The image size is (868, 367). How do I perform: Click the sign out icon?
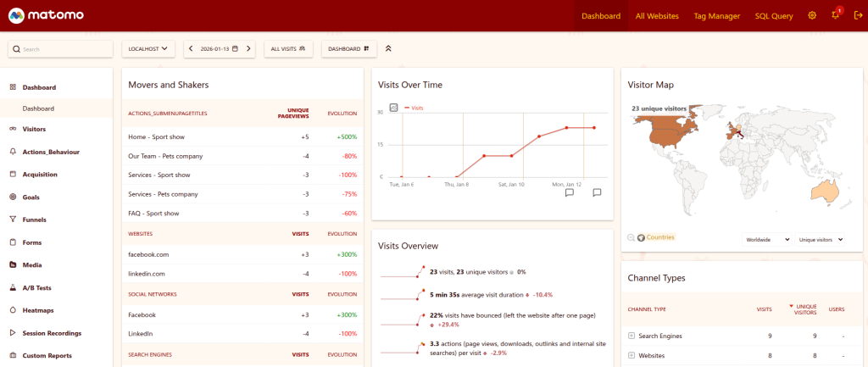(858, 16)
